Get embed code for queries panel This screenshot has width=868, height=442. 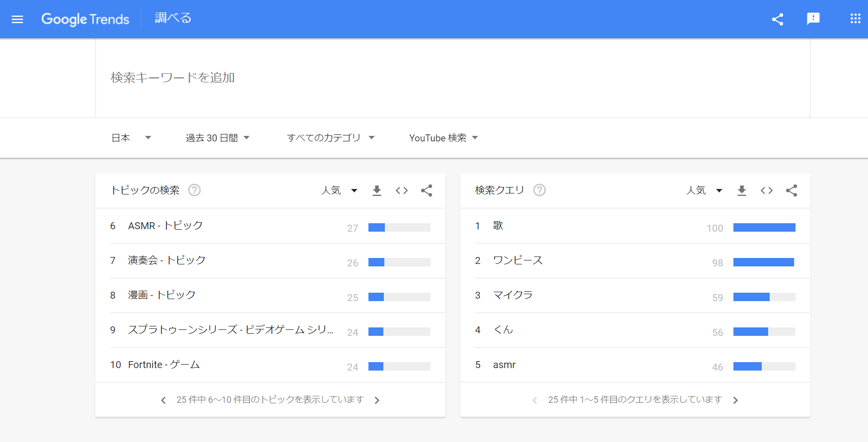pos(767,190)
